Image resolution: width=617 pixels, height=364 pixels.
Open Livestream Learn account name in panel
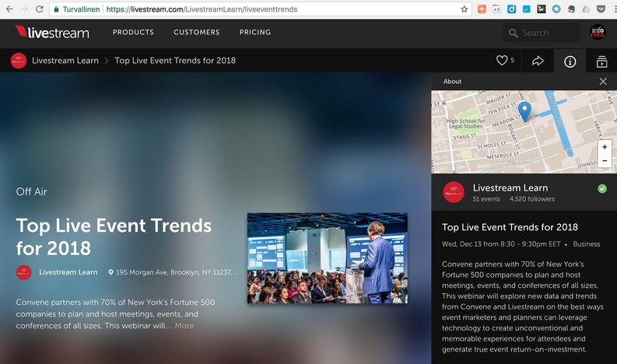click(510, 187)
